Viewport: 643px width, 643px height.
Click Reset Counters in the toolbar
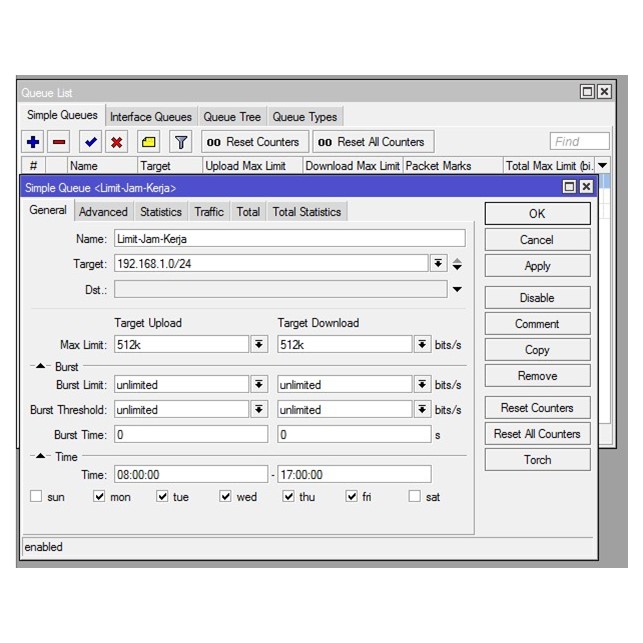tap(254, 142)
